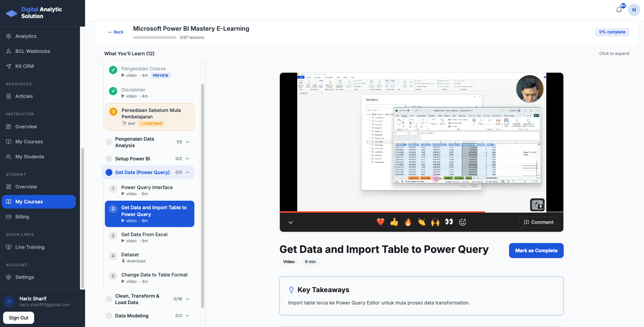644x327 pixels.
Task: Click the Video tag under lesson title
Action: point(289,262)
